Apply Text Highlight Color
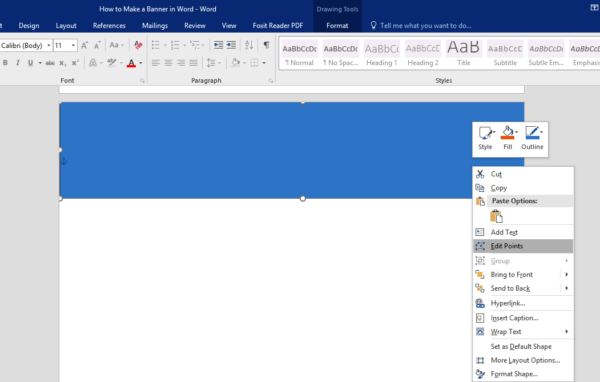 112,63
